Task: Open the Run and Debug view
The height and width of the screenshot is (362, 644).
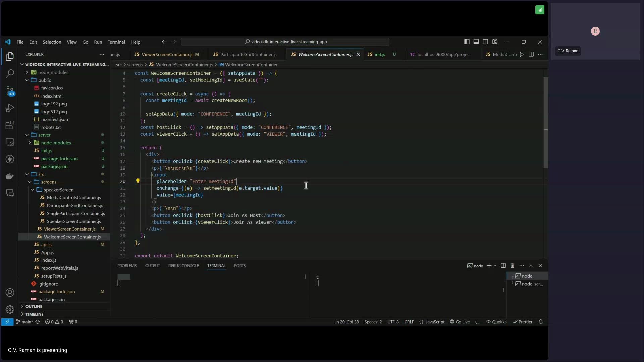Action: pos(10,108)
